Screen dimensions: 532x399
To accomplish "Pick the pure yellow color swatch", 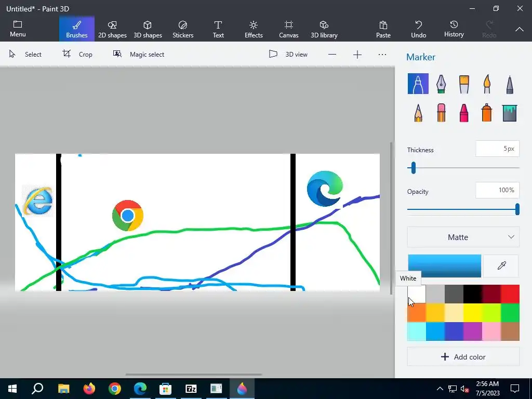I will click(473, 312).
